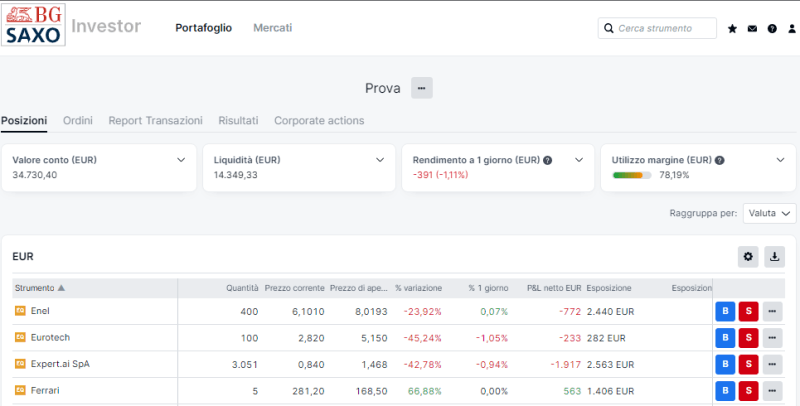Sort by % variazione column header

coord(418,288)
